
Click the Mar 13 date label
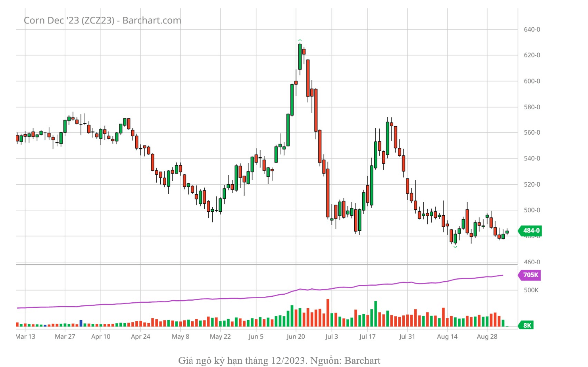point(25,336)
